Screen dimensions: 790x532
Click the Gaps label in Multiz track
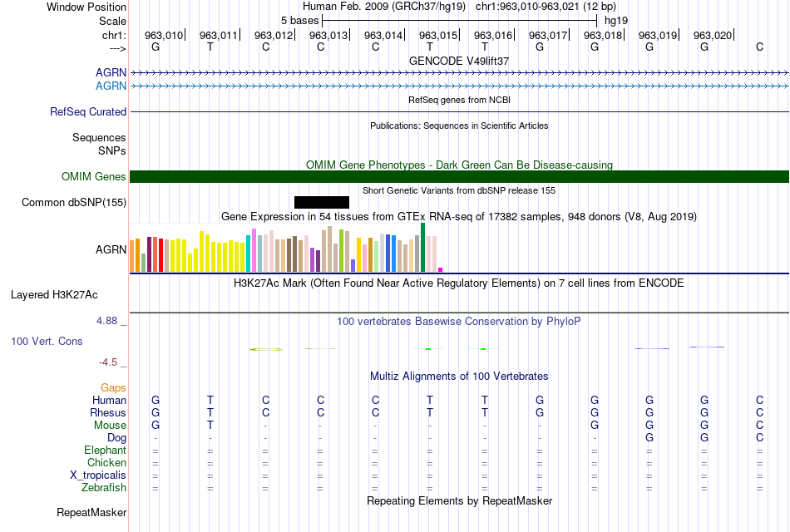click(x=113, y=387)
